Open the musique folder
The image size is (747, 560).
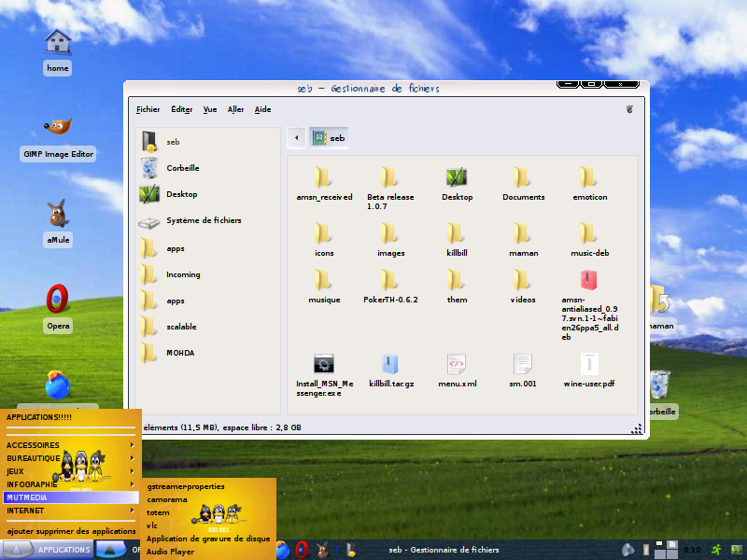click(324, 287)
